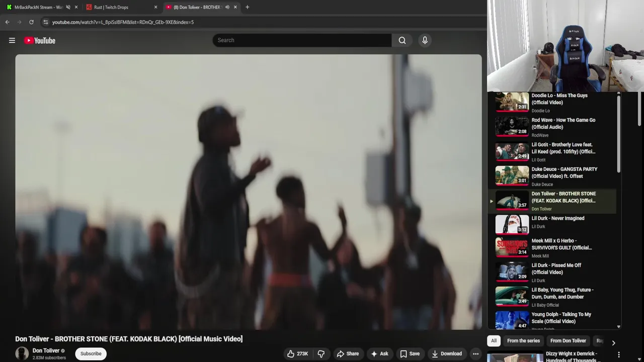644x362 pixels.
Task: Click the address bar URL
Action: click(x=123, y=22)
